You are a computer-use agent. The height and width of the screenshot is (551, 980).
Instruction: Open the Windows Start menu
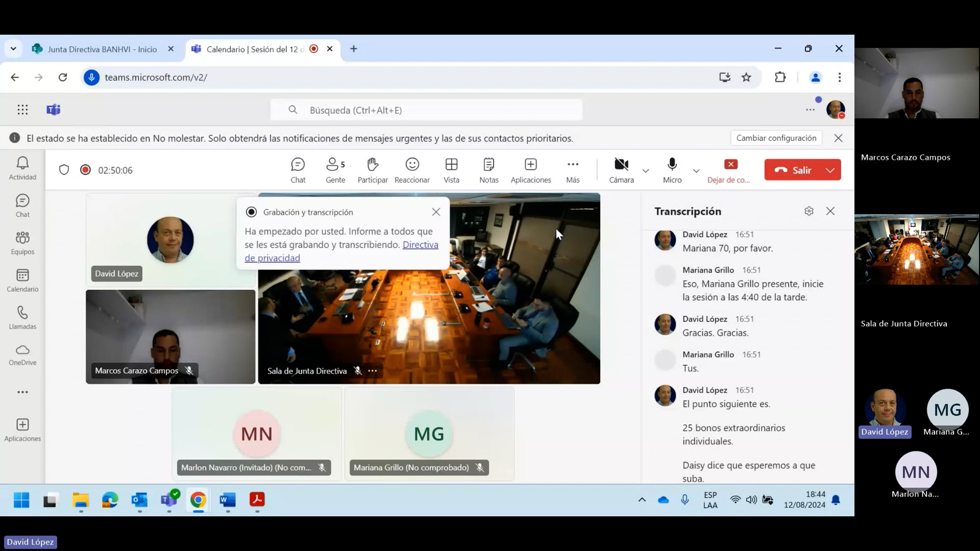click(21, 500)
